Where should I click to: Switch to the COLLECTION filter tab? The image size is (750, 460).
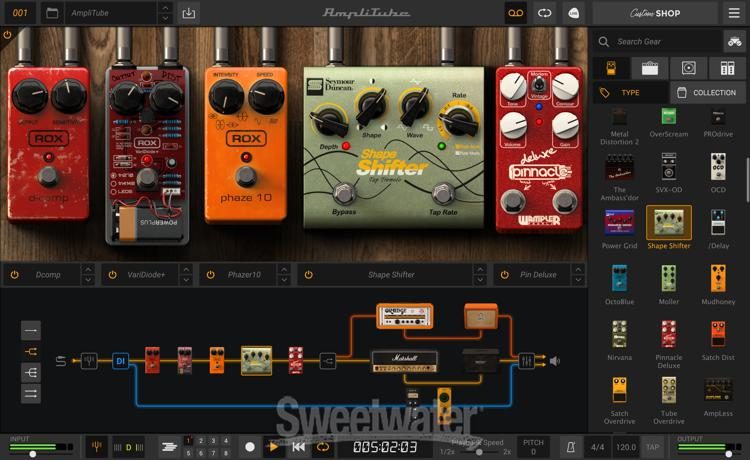708,92
